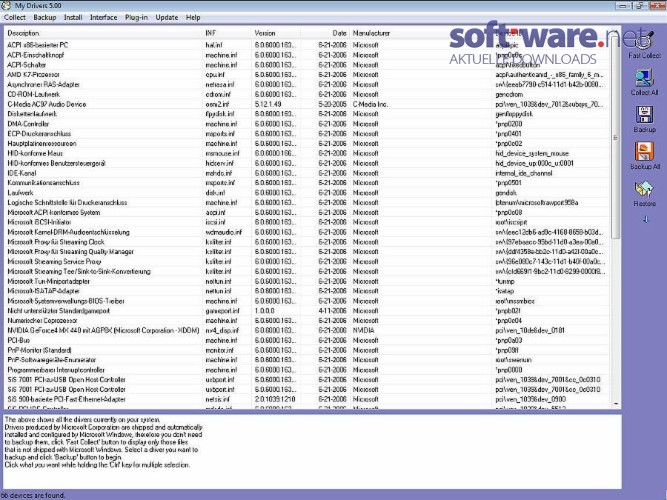Viewport: 667px width, 500px height.
Task: Sort by the Date column header
Action: 325,33
